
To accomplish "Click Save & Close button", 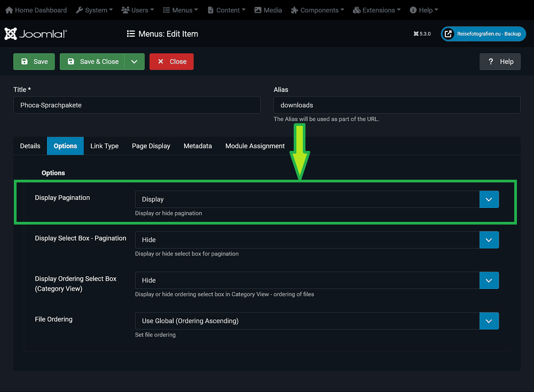I will point(92,61).
